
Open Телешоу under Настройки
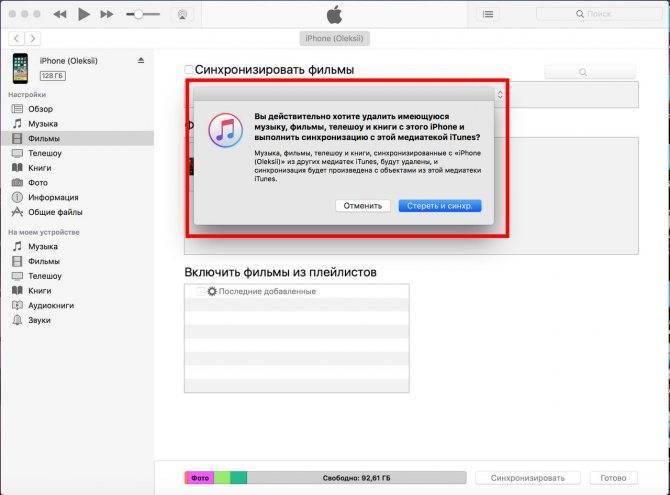click(x=45, y=153)
